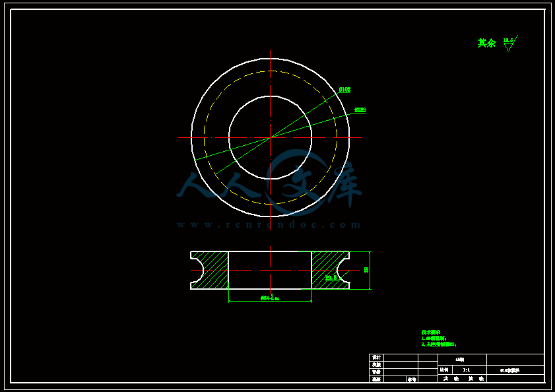The width and height of the screenshot is (555, 392).
Task: Click the renrendoc watermark logo circle
Action: point(299,182)
